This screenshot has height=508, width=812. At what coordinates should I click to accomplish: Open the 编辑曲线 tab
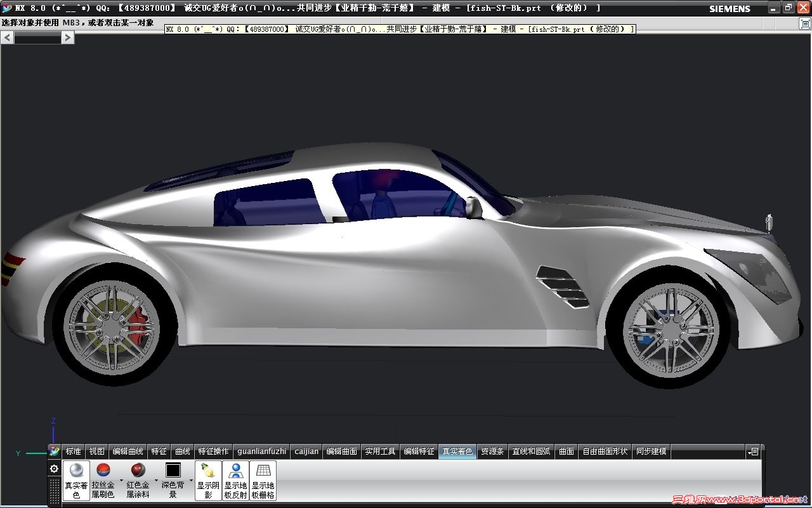point(128,451)
